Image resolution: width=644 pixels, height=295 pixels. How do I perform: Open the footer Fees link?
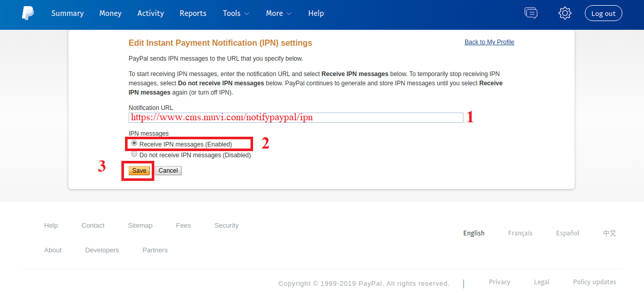pos(183,226)
